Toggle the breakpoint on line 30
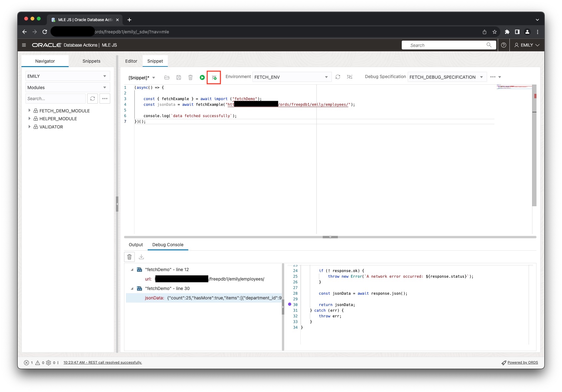 coord(289,304)
